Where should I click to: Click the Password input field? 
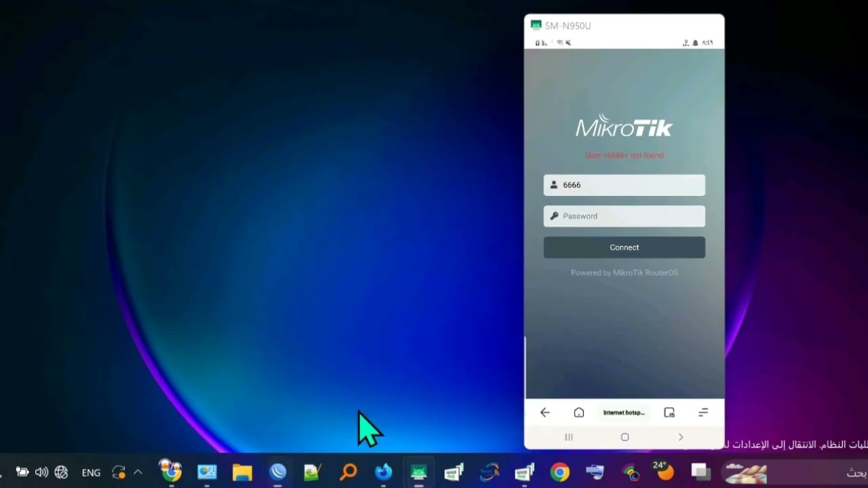tap(624, 216)
